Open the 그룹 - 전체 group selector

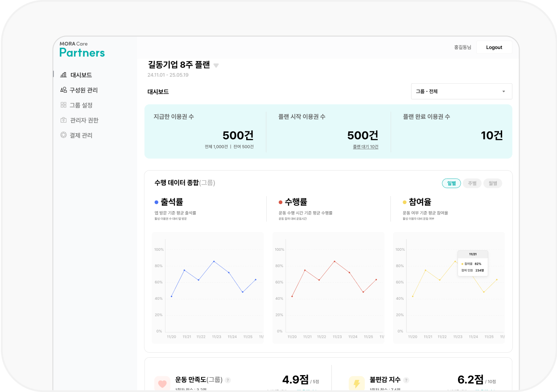(x=461, y=91)
